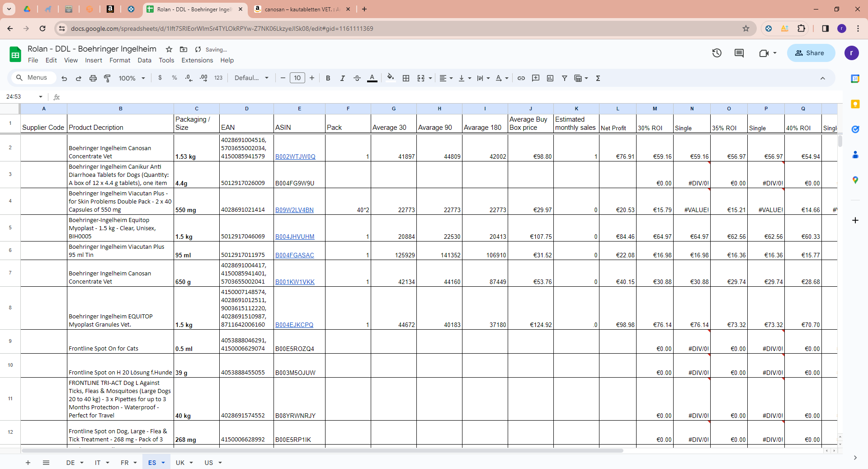Screen dimensions: 868x469
Task: Click the font size input box
Action: point(297,78)
